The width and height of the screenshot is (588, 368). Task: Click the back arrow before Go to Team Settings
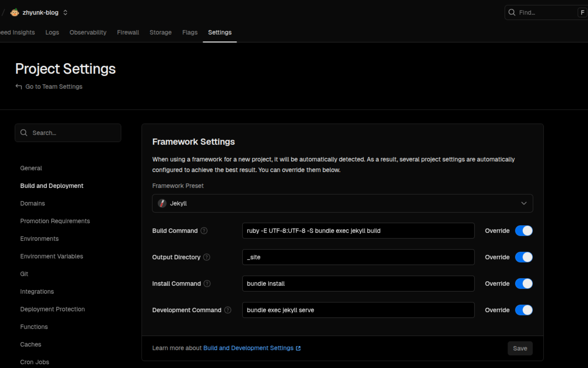pyautogui.click(x=19, y=86)
